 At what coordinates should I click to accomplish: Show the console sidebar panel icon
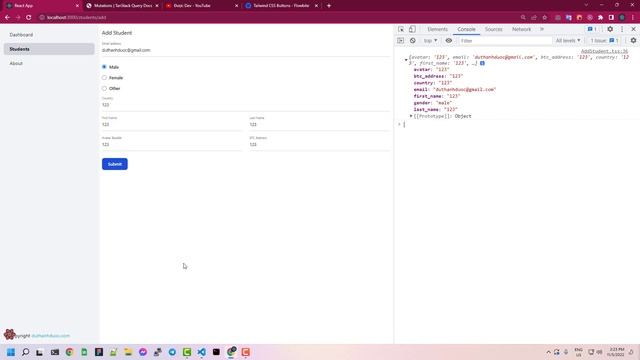pyautogui.click(x=400, y=41)
